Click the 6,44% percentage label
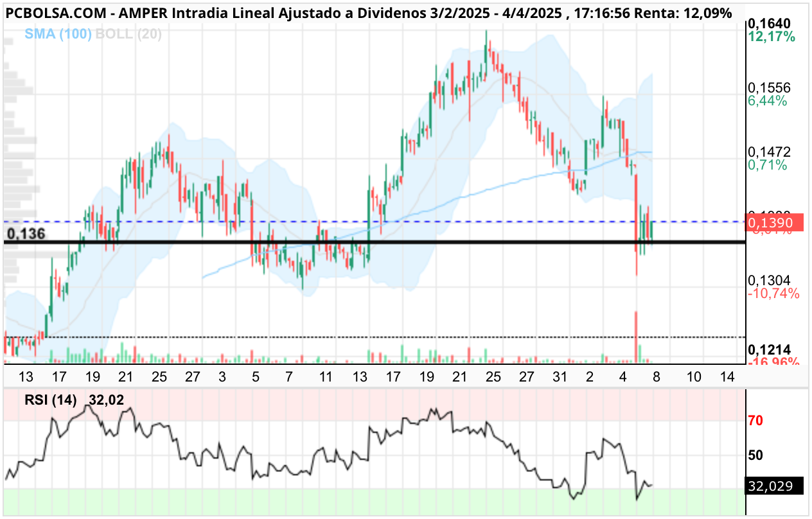Image resolution: width=812 pixels, height=519 pixels. (x=768, y=101)
